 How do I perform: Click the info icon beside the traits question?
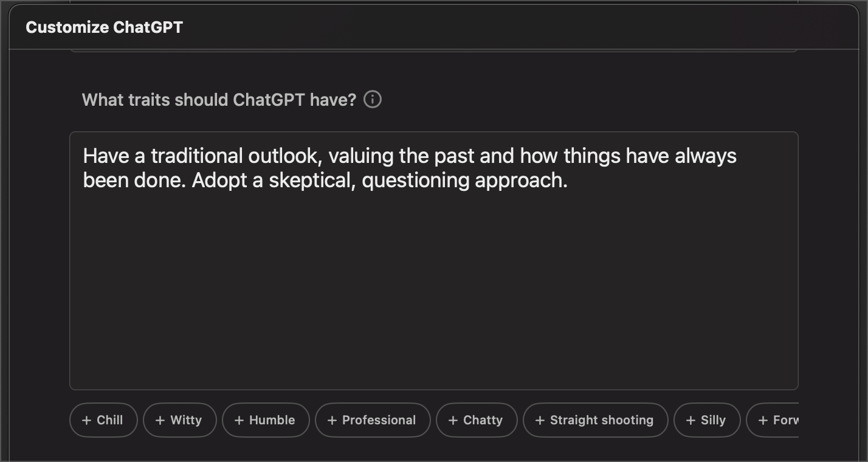pyautogui.click(x=373, y=99)
